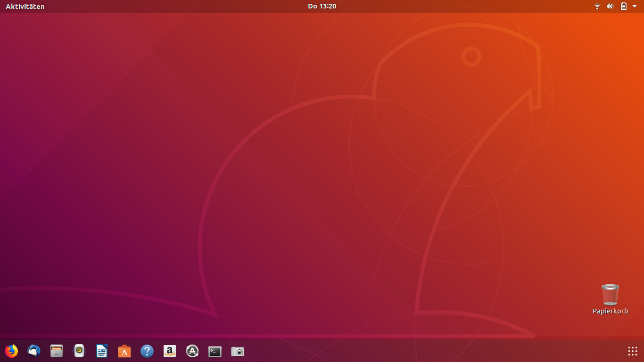Open the Amazon launcher
644x362 pixels.
point(170,351)
